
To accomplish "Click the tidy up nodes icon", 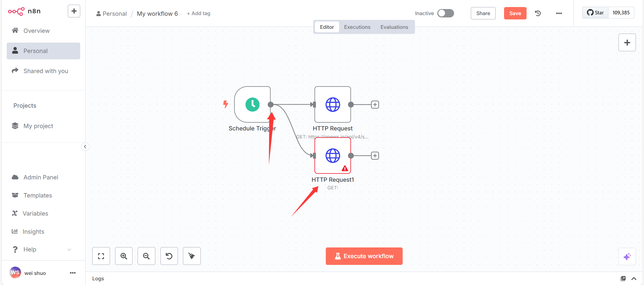I will [192, 256].
